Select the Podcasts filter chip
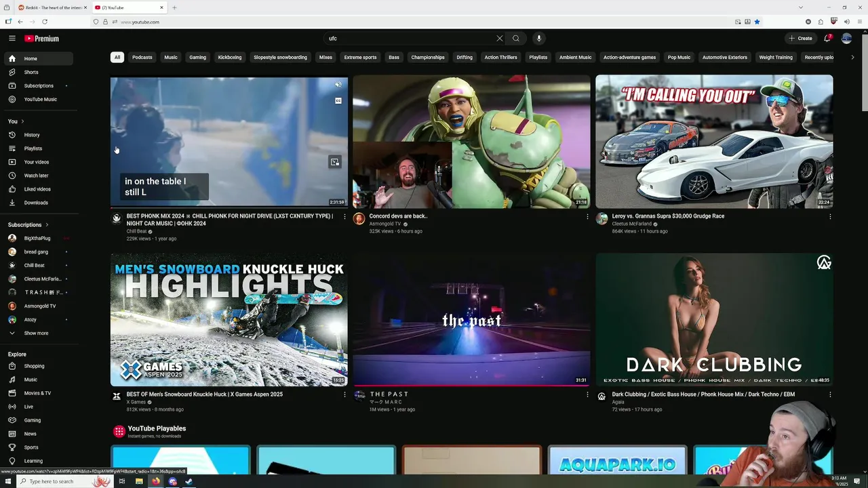This screenshot has width=868, height=488. point(142,58)
